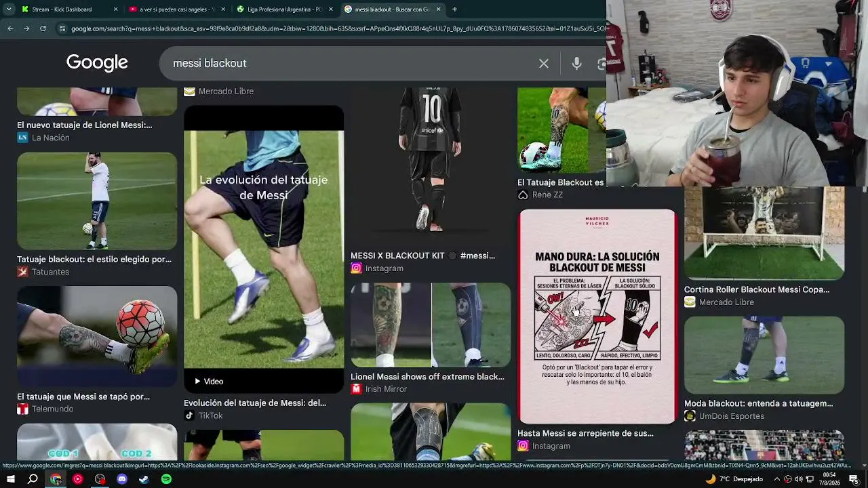Go to Google home via the logo
The image size is (868, 488).
click(x=97, y=63)
